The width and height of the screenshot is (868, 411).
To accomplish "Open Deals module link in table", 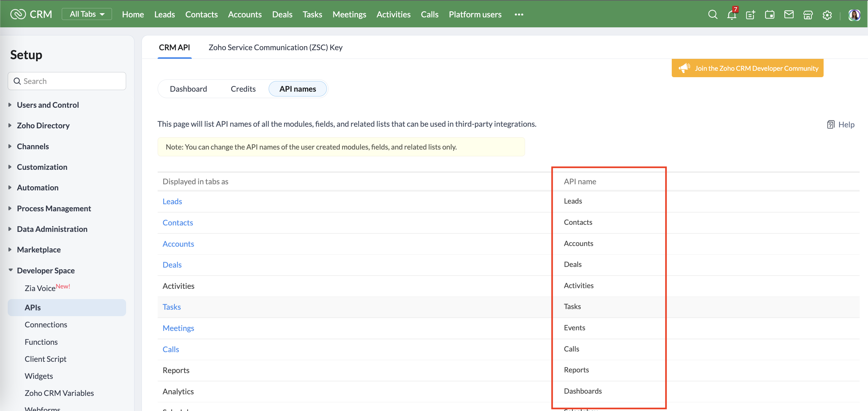I will pyautogui.click(x=172, y=264).
